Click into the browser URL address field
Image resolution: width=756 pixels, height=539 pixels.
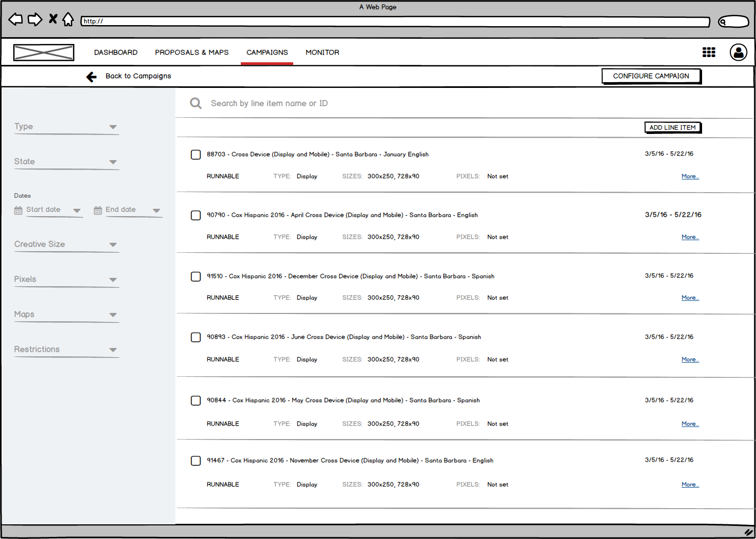click(x=395, y=21)
